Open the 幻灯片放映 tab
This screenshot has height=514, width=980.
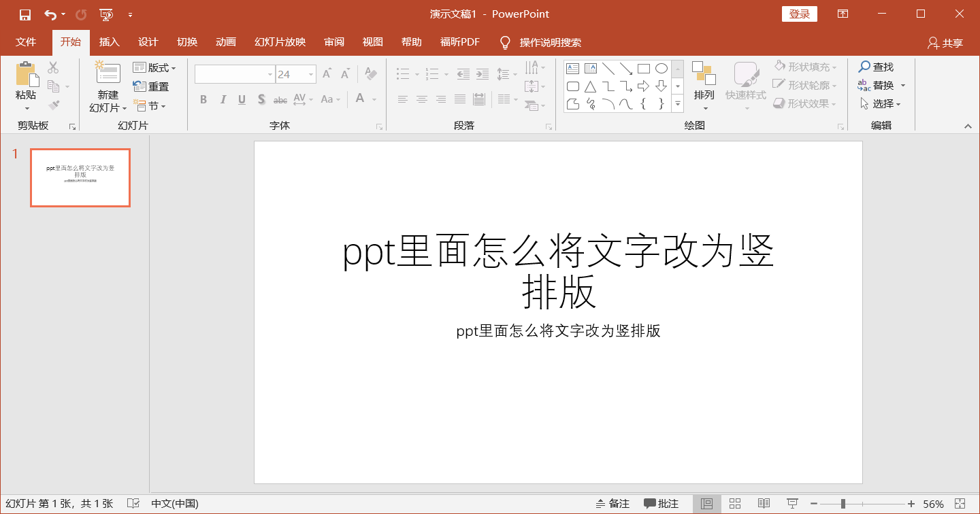click(x=281, y=41)
